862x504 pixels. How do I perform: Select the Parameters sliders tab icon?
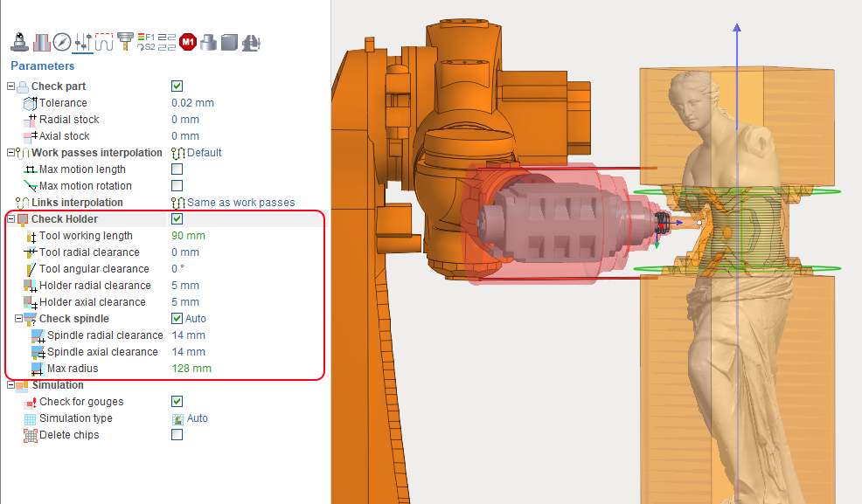click(x=83, y=42)
